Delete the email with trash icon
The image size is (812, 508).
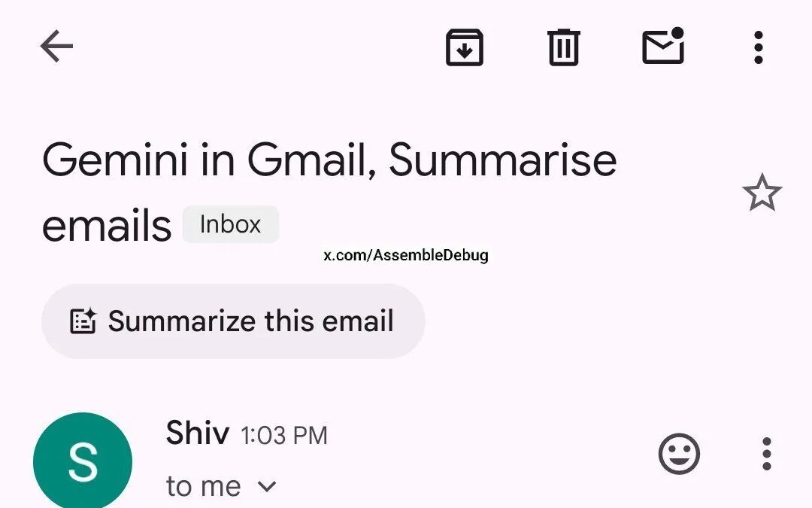click(563, 47)
